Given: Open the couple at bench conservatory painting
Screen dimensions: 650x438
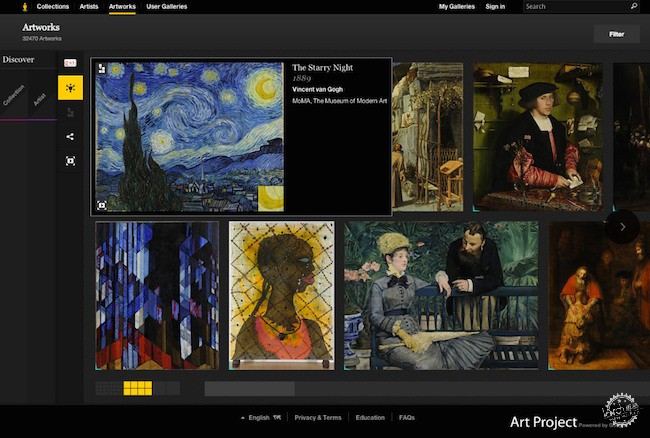Looking at the screenshot, I should [x=441, y=295].
